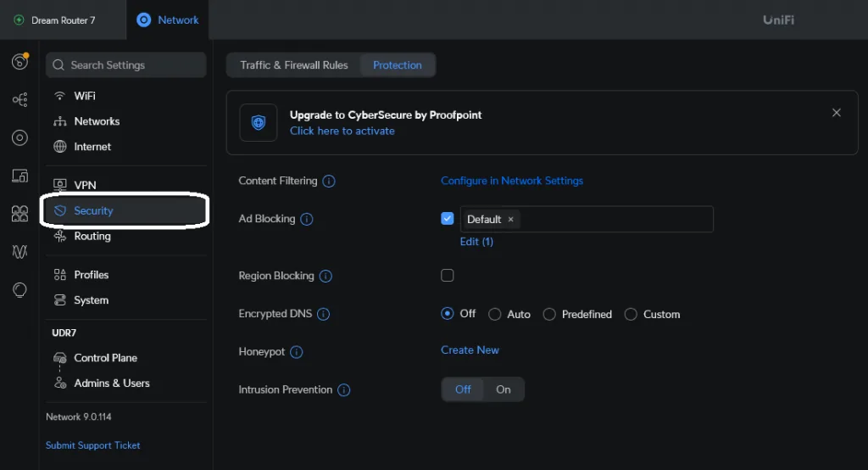
Task: Open the lightbulb innovations icon
Action: click(x=20, y=290)
